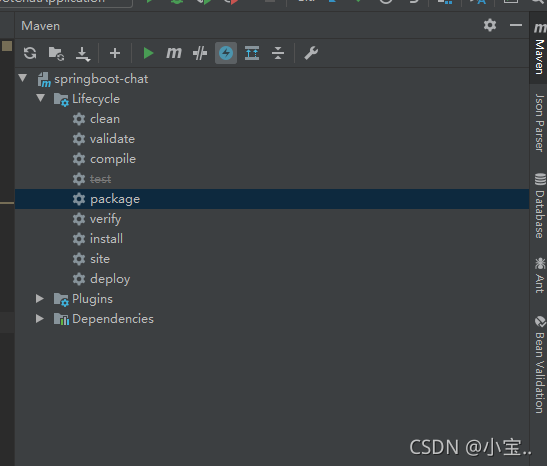Click the Maven panel title
Image resolution: width=547 pixels, height=466 pixels.
pyautogui.click(x=40, y=26)
